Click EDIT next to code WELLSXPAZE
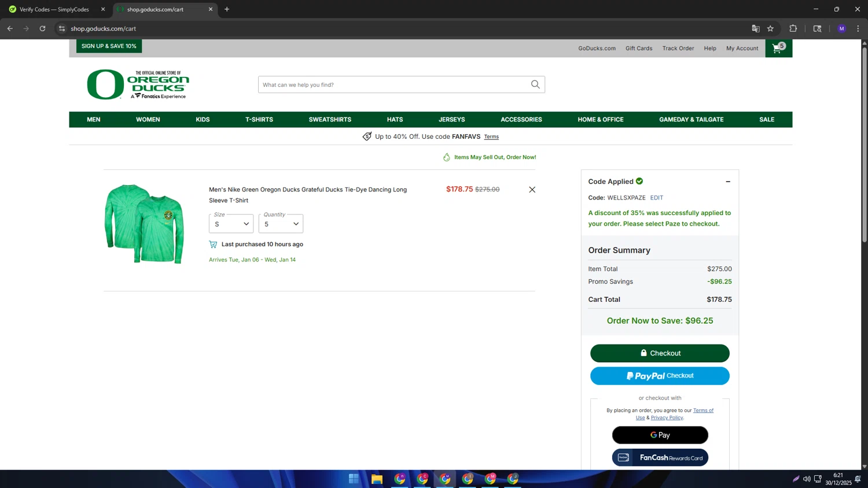 tap(656, 198)
